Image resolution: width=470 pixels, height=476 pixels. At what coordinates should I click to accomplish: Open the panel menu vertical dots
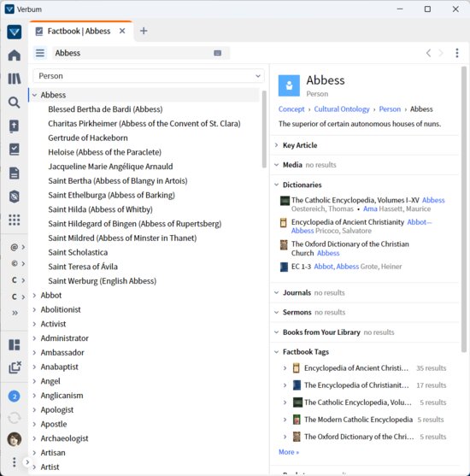point(457,53)
